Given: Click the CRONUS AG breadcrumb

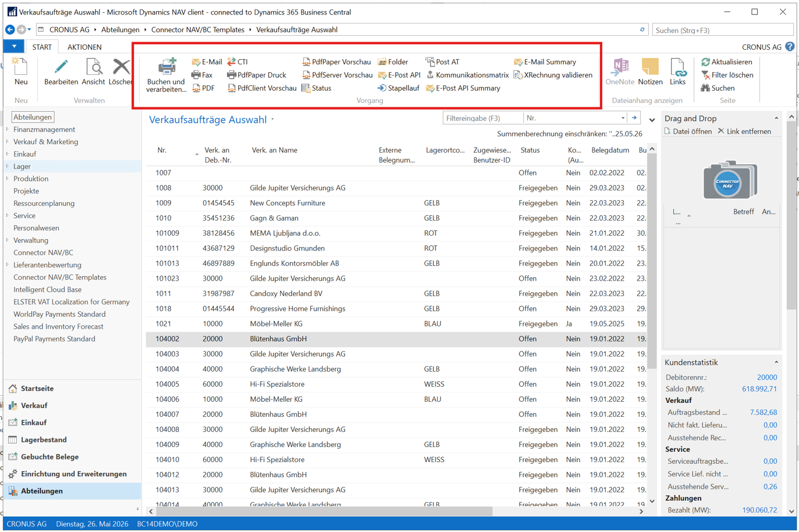Looking at the screenshot, I should (69, 30).
